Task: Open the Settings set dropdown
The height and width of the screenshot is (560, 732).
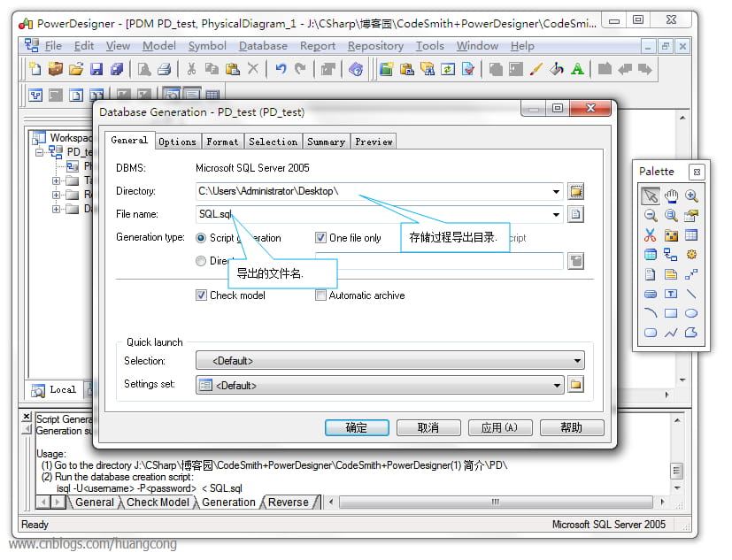Action: [380, 386]
